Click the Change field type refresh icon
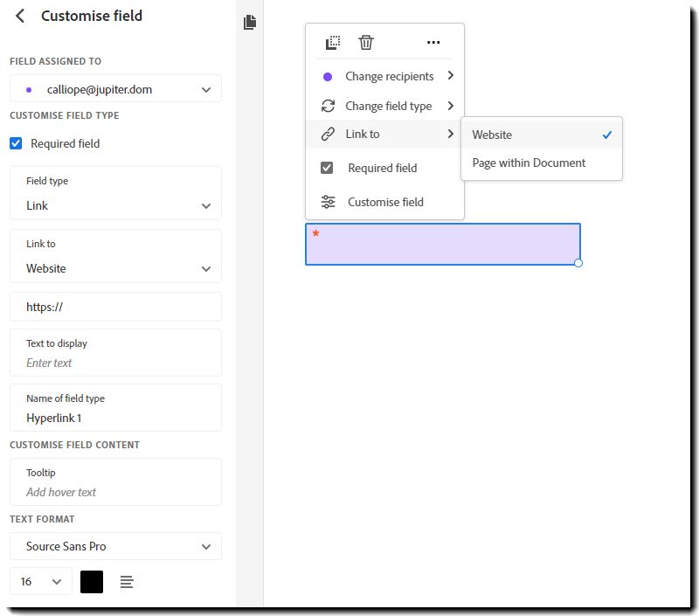 click(x=329, y=106)
